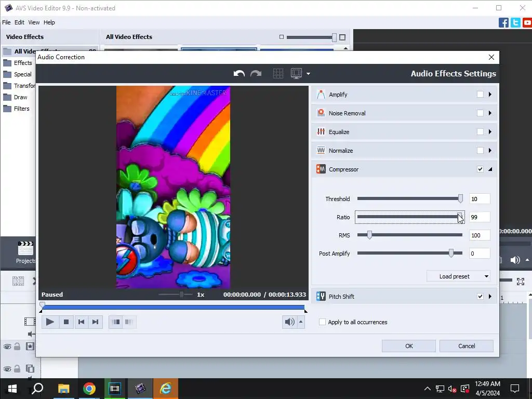Click the Threshold value field
The width and height of the screenshot is (532, 399).
pyautogui.click(x=480, y=199)
